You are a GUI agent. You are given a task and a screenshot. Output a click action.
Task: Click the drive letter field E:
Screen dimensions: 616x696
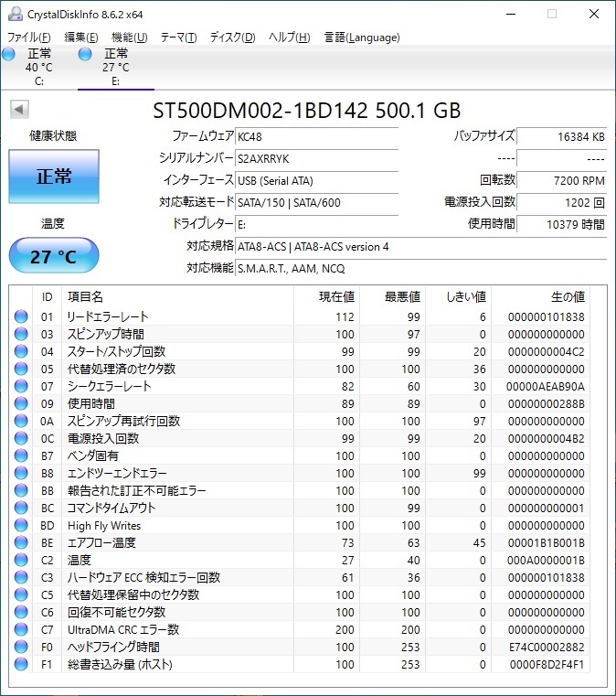(316, 225)
